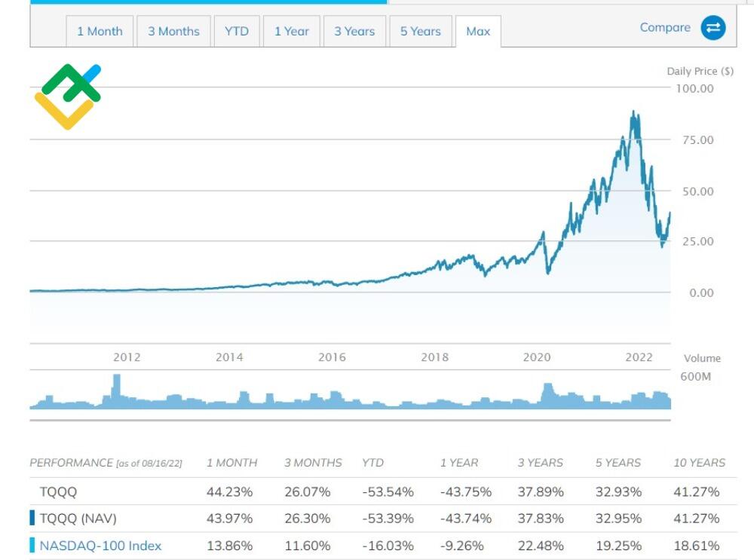Viewport: 754px width, 560px height.
Task: Click the 2022 label on the time axis
Action: click(639, 357)
